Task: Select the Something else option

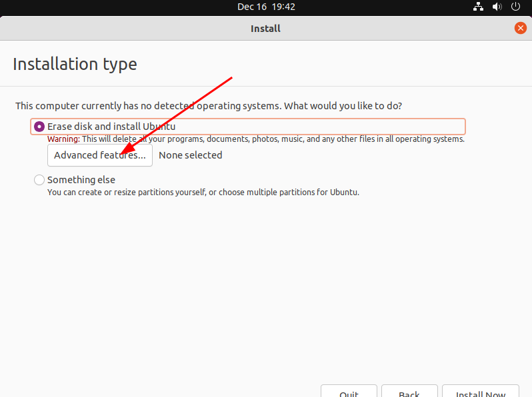Action: click(x=75, y=180)
